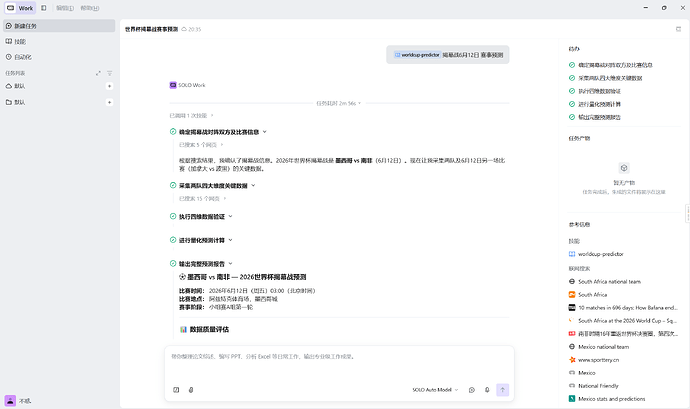Open the 南非时隔16年 reference link
The image size is (690, 409).
(623, 334)
